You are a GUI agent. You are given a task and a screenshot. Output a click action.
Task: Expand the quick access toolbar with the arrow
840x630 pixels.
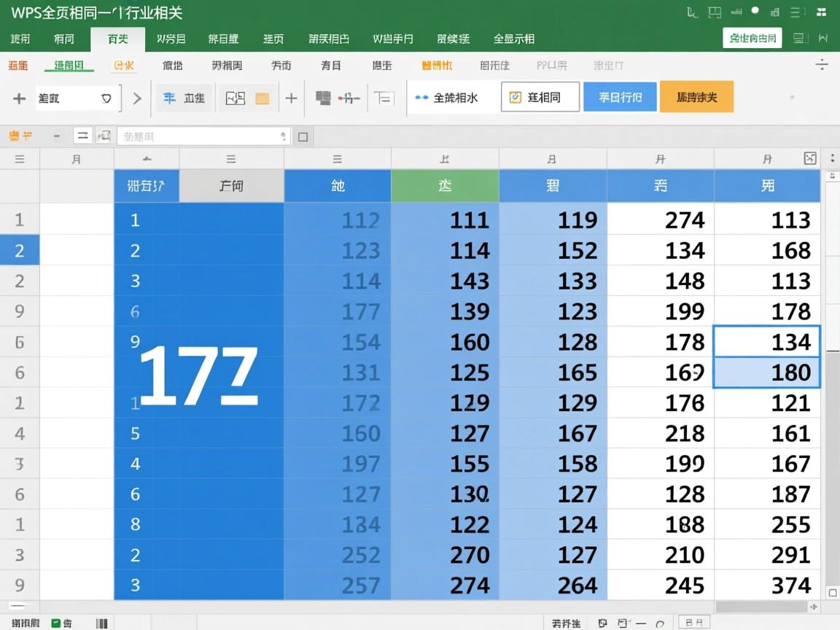tap(137, 97)
